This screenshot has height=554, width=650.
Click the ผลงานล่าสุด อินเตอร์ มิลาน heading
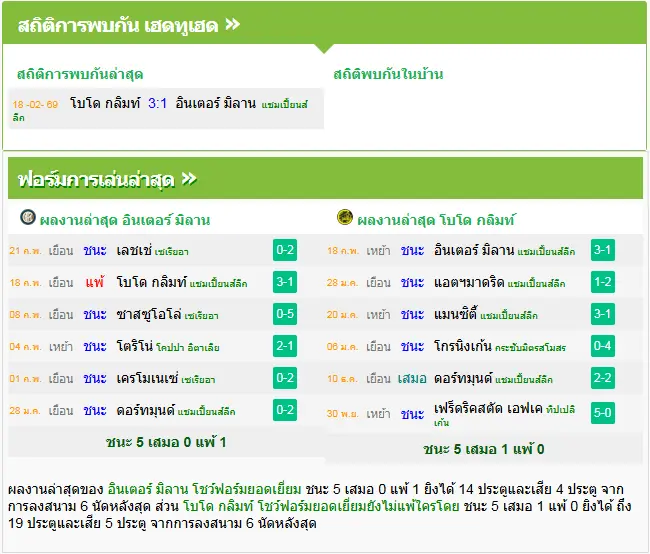point(125,220)
